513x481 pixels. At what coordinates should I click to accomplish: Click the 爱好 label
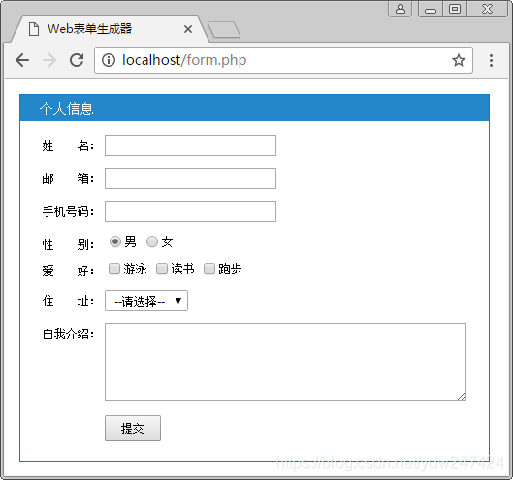[68, 271]
